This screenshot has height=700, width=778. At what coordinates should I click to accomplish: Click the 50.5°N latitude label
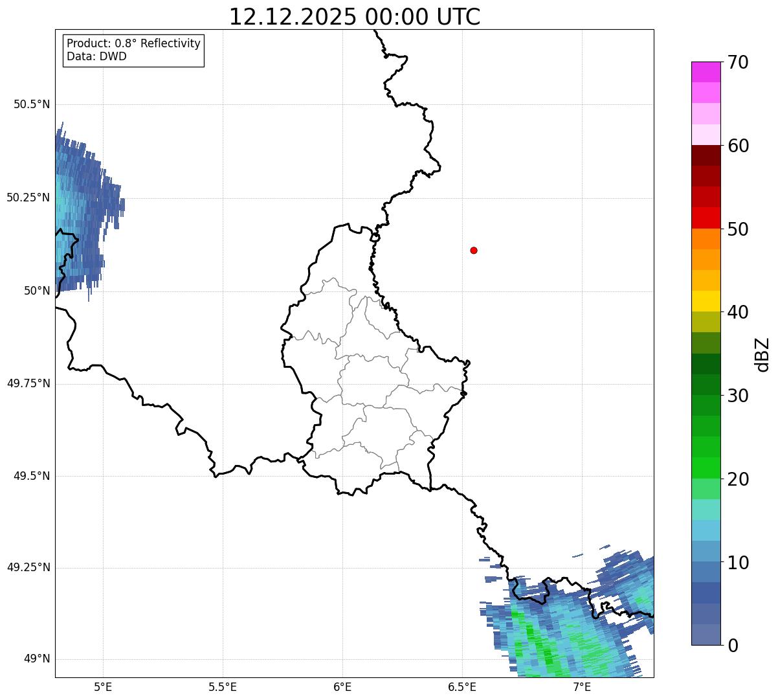click(32, 104)
